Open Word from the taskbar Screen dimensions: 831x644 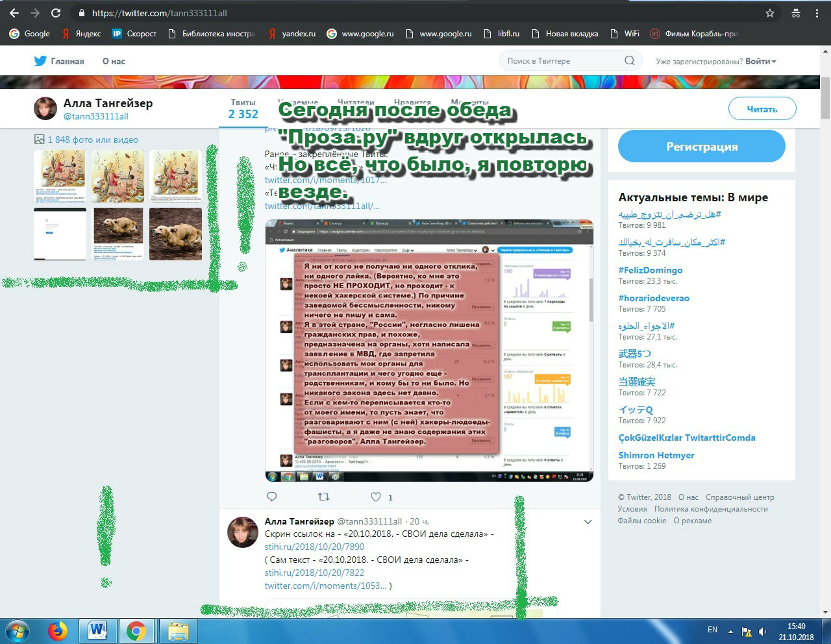coord(97,631)
